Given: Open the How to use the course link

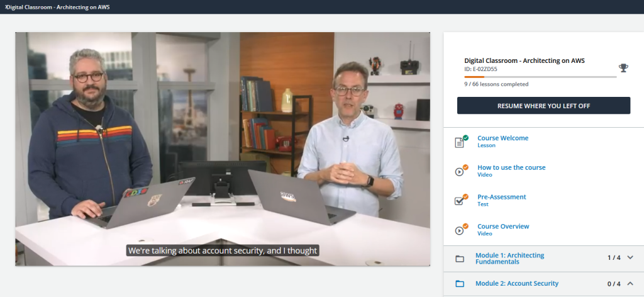Looking at the screenshot, I should 511,167.
